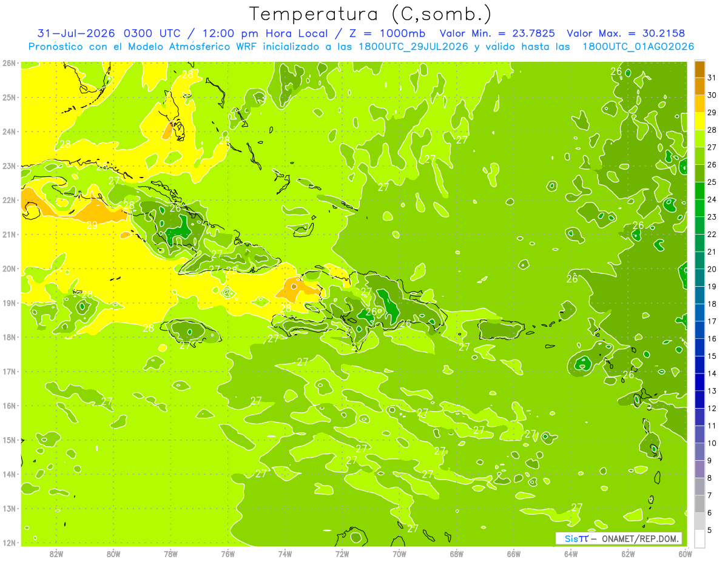Screen dimensions: 728x562
Task: Select the legend swatch between 26 and 27
Action: pos(699,156)
